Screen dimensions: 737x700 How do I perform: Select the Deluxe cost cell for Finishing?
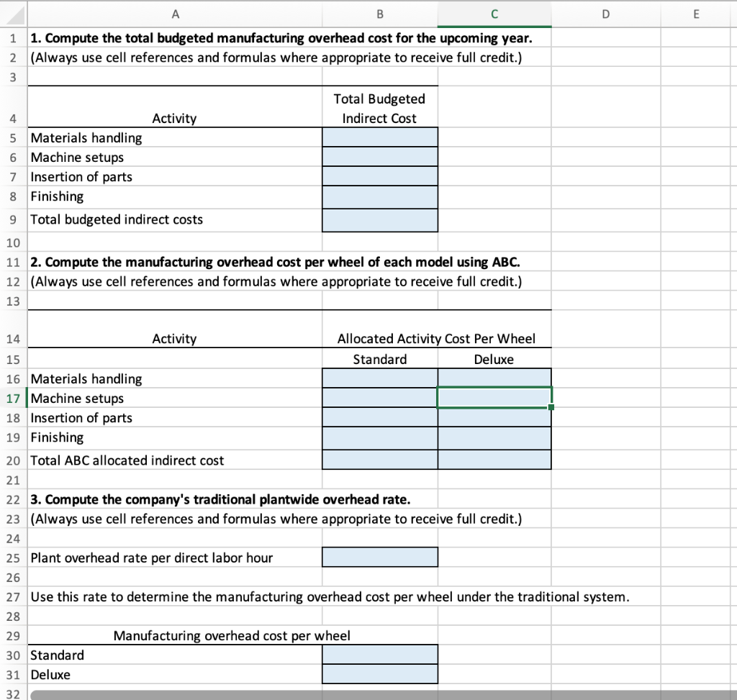(494, 437)
